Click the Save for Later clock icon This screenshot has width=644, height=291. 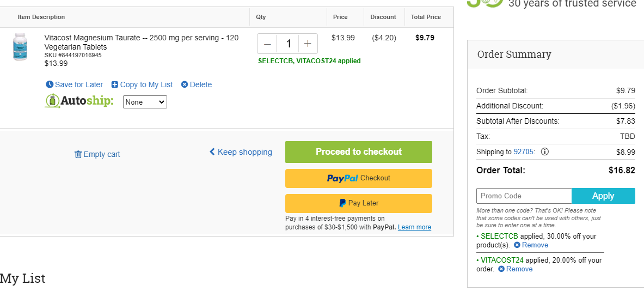[x=50, y=84]
